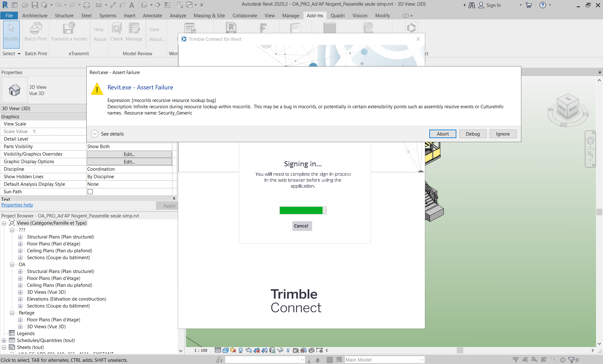
Task: Toggle Reveal Hidden Elements lightbulb in view control bar
Action: tap(288, 350)
